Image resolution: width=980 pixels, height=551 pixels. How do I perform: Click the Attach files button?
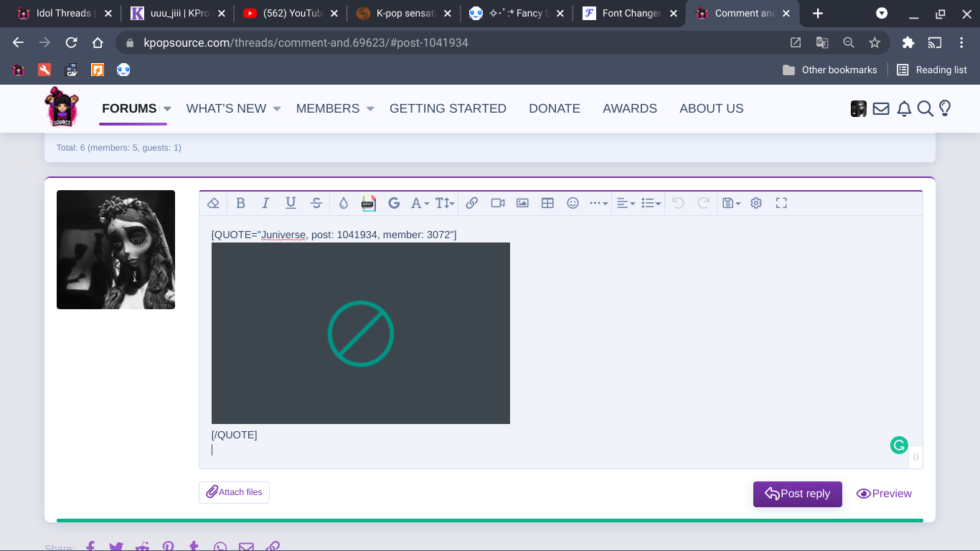coord(234,492)
